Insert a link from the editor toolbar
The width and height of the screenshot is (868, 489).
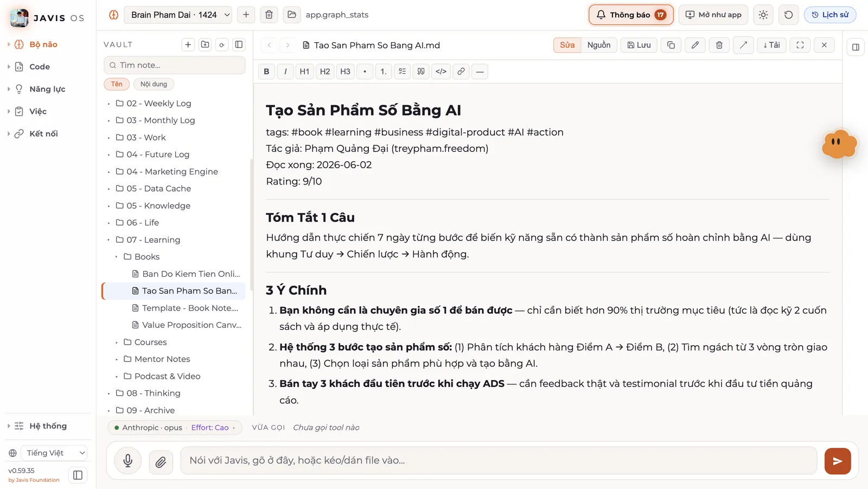pos(461,71)
